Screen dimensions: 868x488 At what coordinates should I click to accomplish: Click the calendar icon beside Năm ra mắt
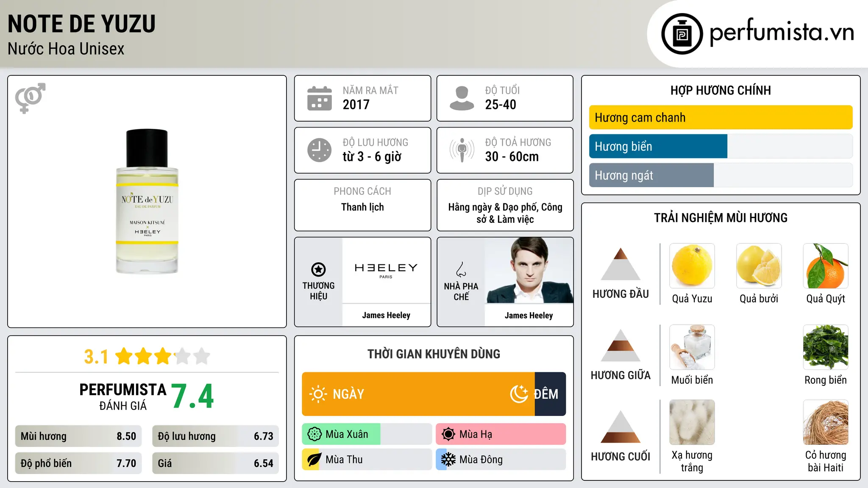point(319,98)
